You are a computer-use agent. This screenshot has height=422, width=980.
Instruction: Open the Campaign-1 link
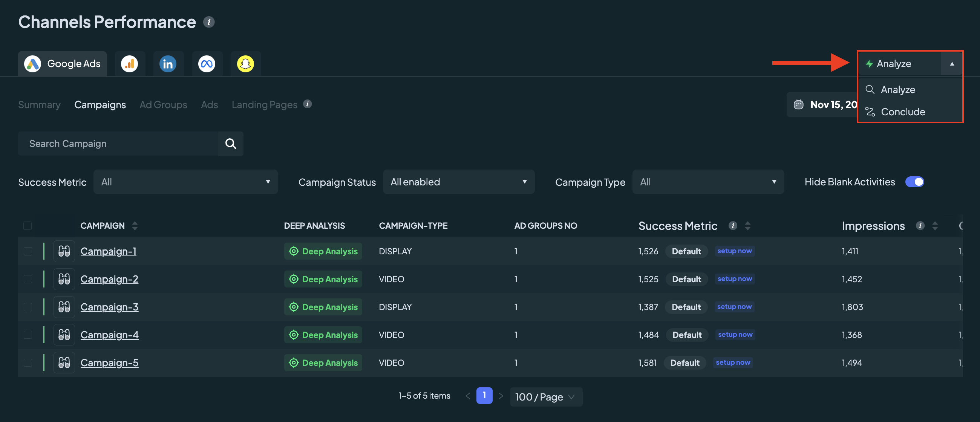pyautogui.click(x=108, y=251)
